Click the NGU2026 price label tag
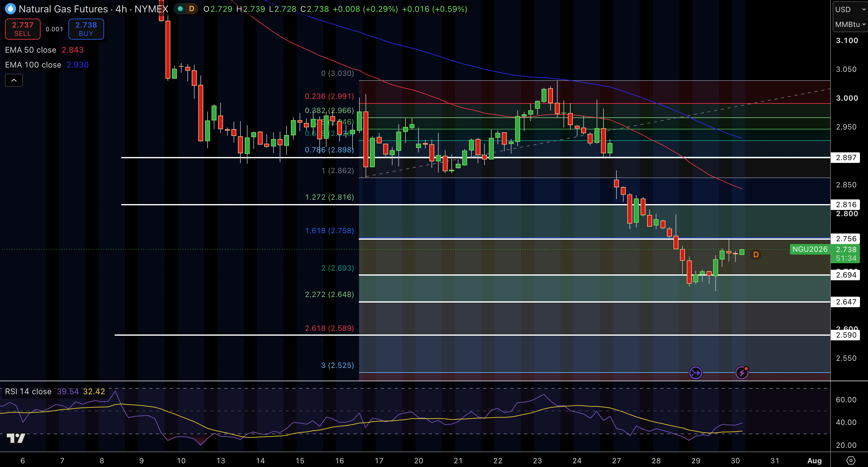Screen dimensions: 868x467 pos(810,249)
